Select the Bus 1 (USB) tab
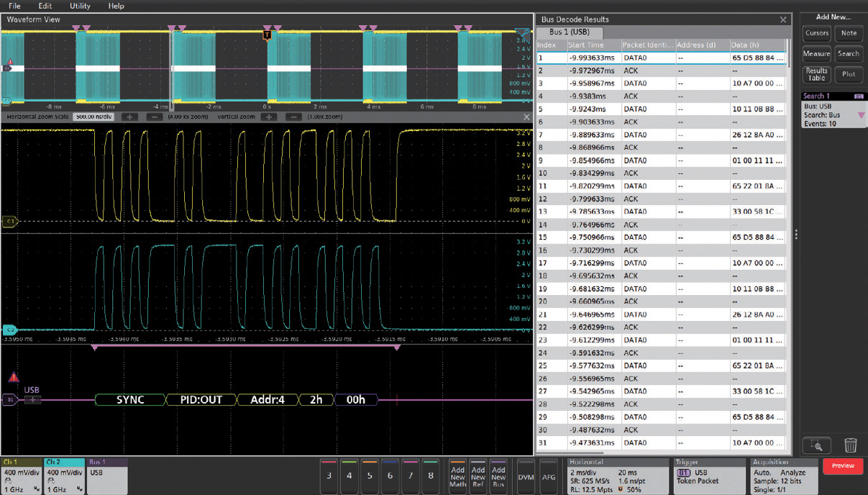The height and width of the screenshot is (495, 868). coord(569,32)
